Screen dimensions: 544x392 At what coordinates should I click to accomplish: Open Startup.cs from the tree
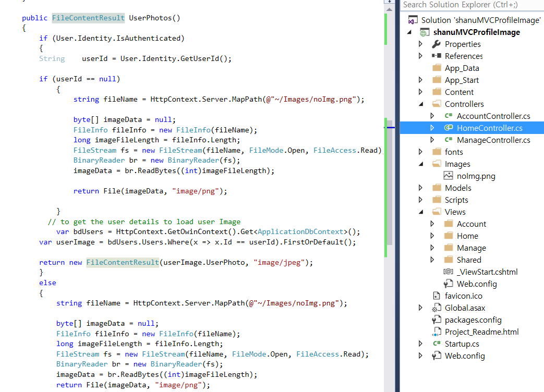(x=462, y=344)
